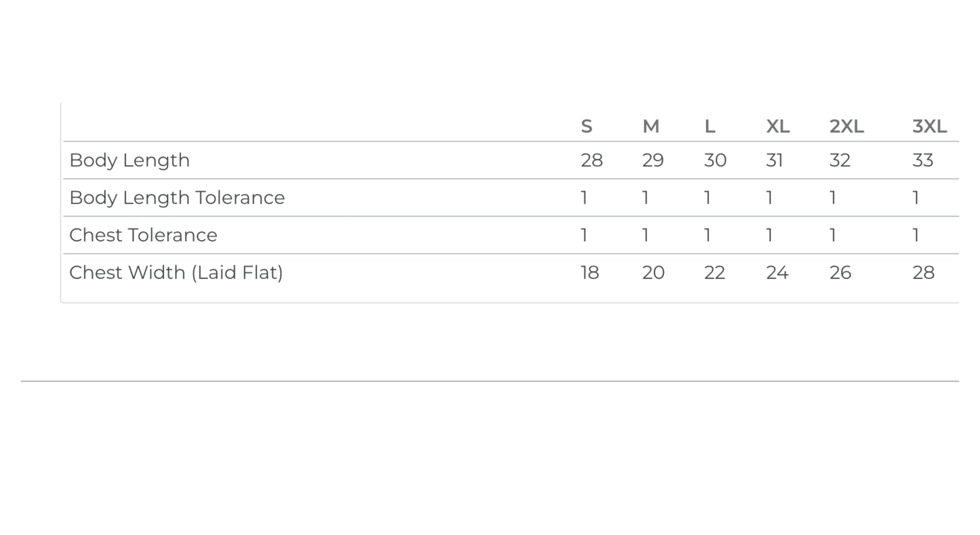Click the L size column header
The image size is (980, 535).
pos(710,126)
